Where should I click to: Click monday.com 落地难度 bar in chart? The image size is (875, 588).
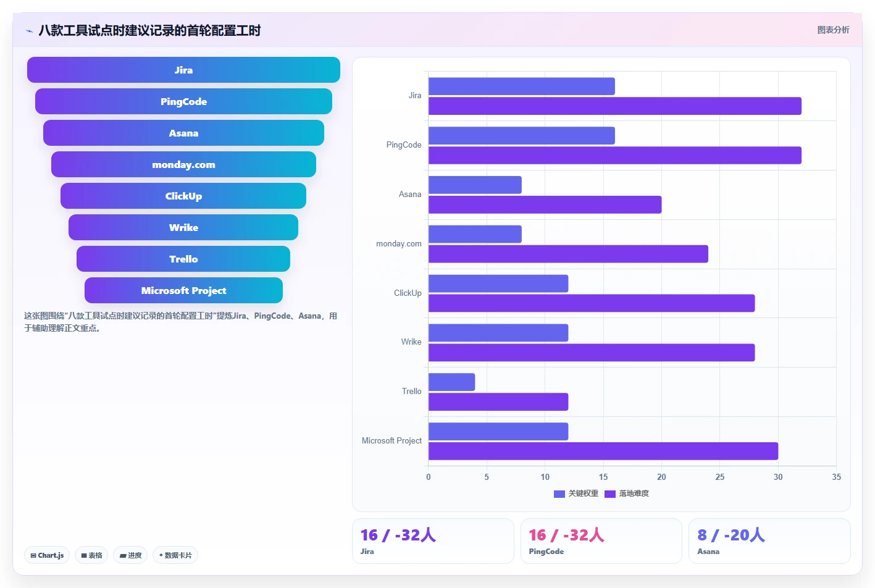coord(568,254)
